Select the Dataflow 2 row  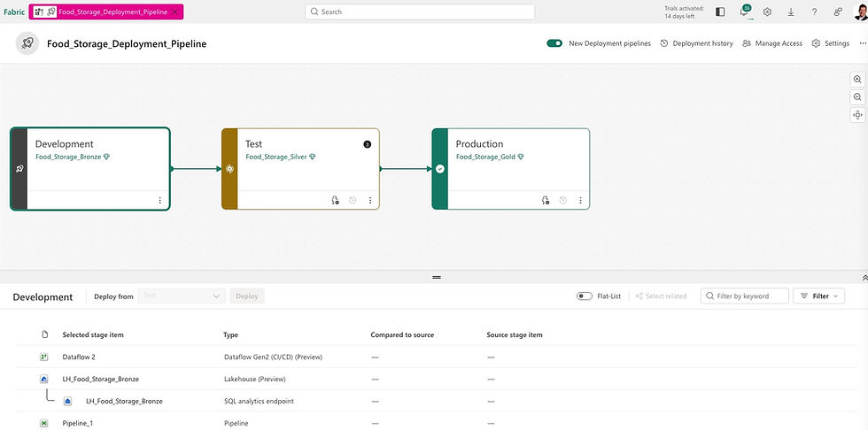(x=436, y=357)
